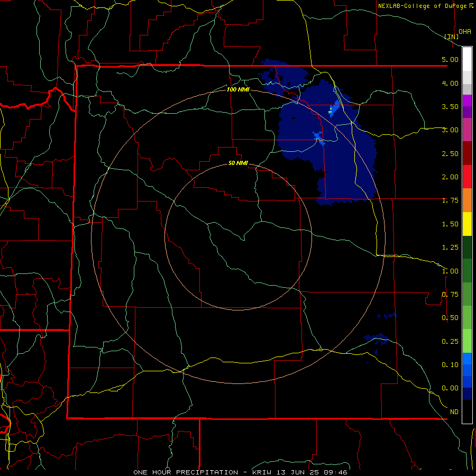476x476 pixels.
Task: Click the 1.75 legend value
Action: click(450, 200)
